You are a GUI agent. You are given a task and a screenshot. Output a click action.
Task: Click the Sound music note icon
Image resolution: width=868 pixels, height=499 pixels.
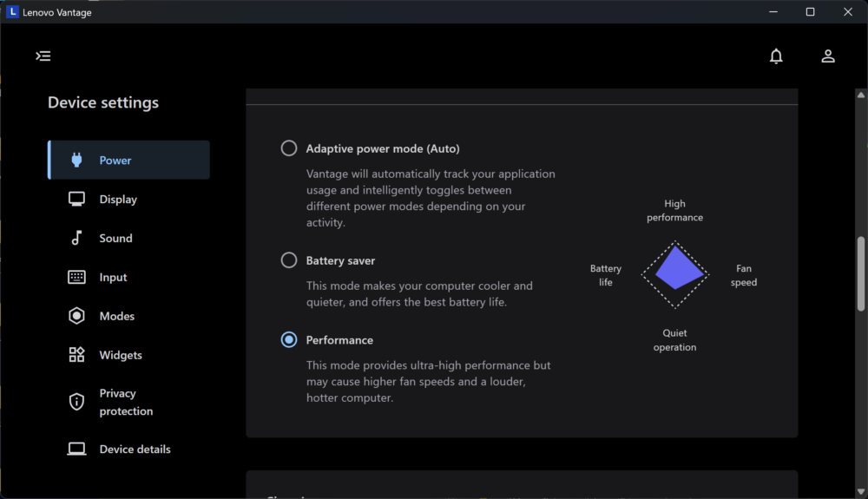[76, 238]
